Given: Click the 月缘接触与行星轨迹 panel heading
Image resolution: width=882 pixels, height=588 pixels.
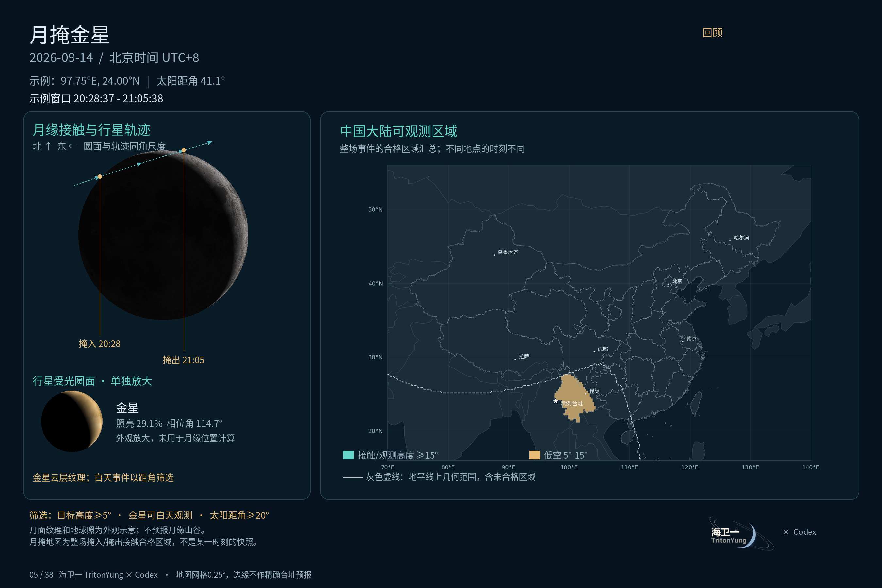Looking at the screenshot, I should pos(91,130).
